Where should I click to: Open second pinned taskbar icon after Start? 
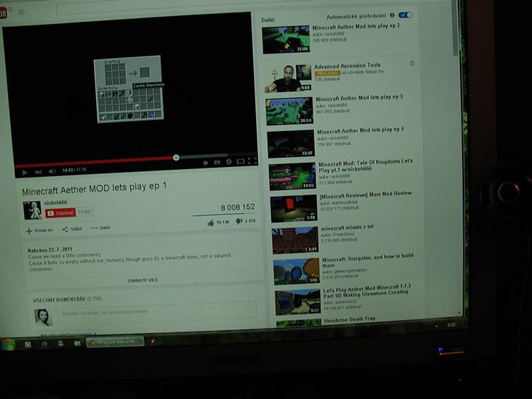pos(45,344)
